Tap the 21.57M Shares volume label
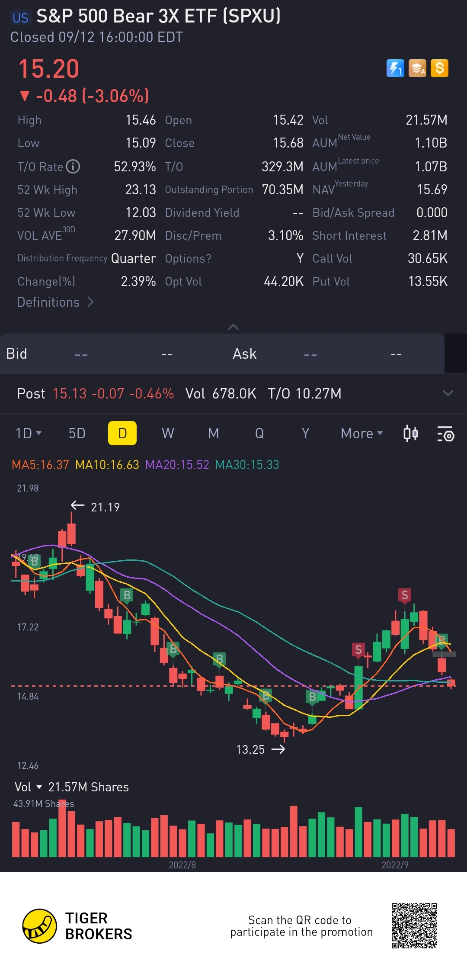The width and height of the screenshot is (467, 980). [x=88, y=787]
